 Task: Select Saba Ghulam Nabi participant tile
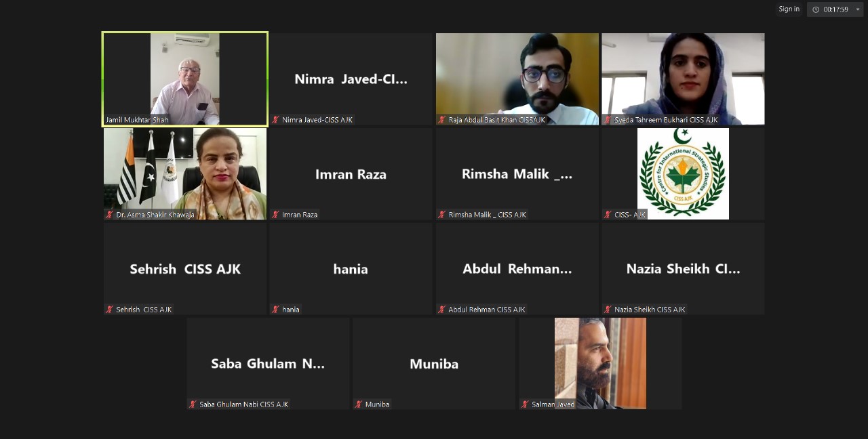pyautogui.click(x=268, y=363)
